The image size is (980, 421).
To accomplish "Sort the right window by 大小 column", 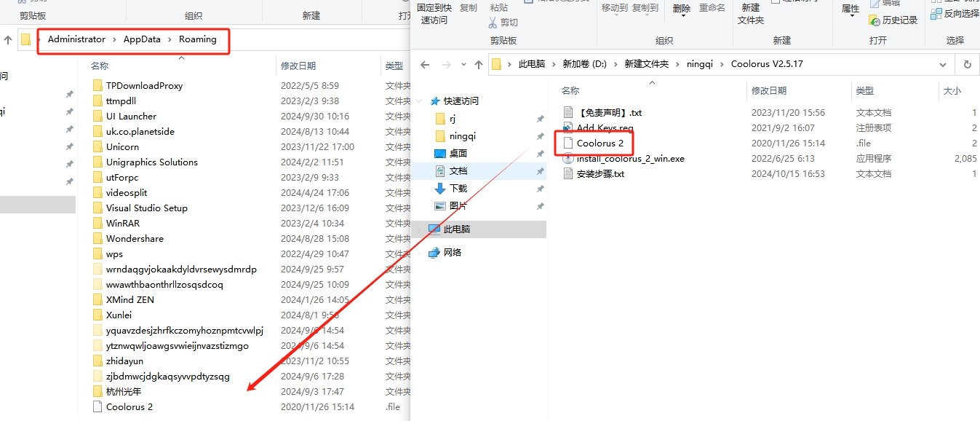I will (x=952, y=91).
